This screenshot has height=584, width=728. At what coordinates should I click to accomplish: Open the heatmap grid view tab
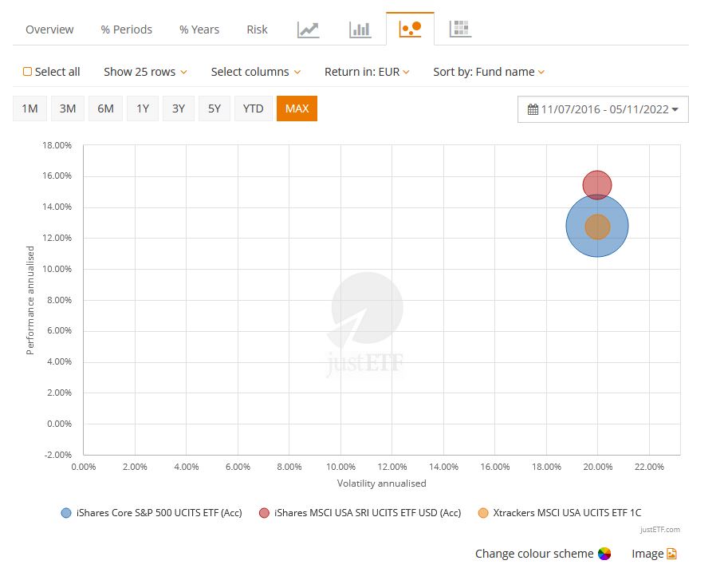[460, 29]
